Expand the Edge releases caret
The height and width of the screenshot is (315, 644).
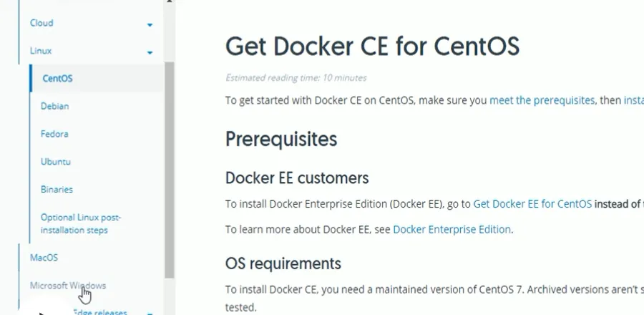[x=150, y=313]
